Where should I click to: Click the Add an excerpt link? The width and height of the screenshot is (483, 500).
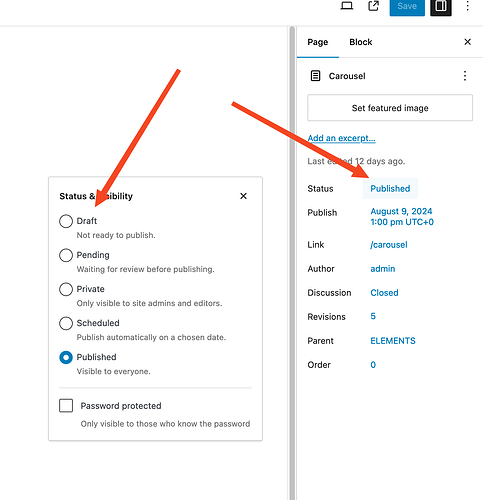[341, 138]
